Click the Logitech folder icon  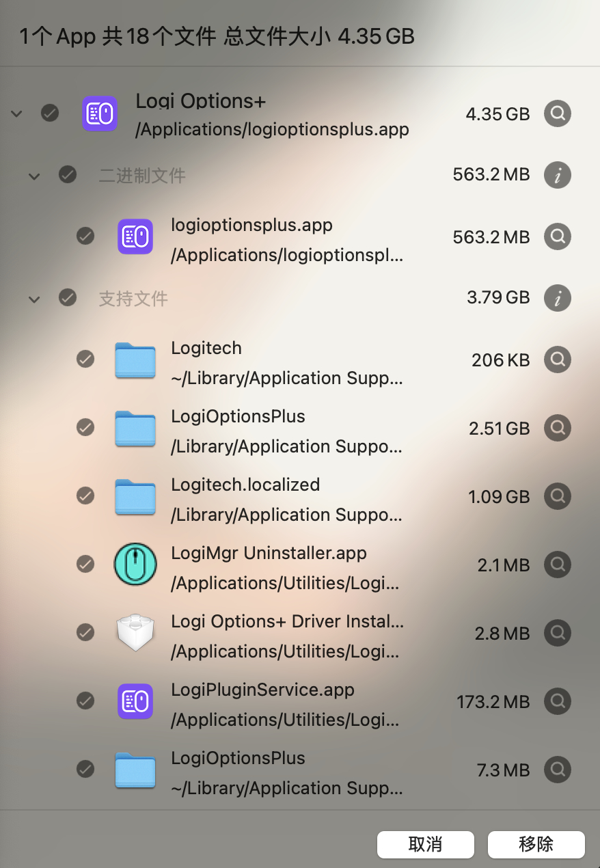135,360
